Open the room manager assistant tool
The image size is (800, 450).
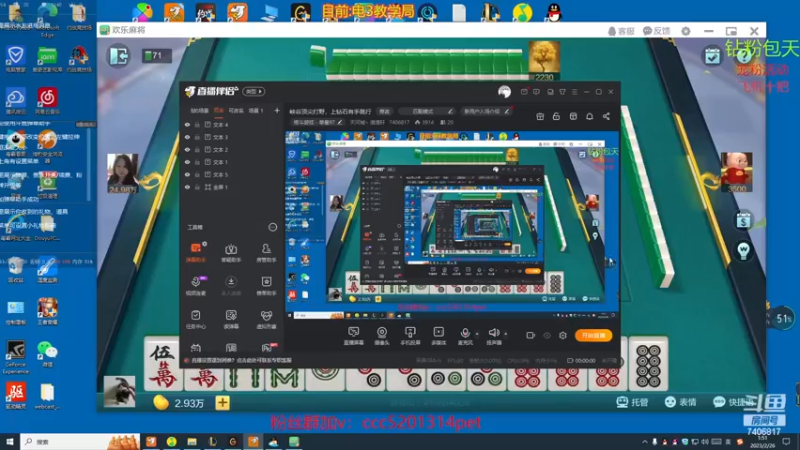coord(266,252)
